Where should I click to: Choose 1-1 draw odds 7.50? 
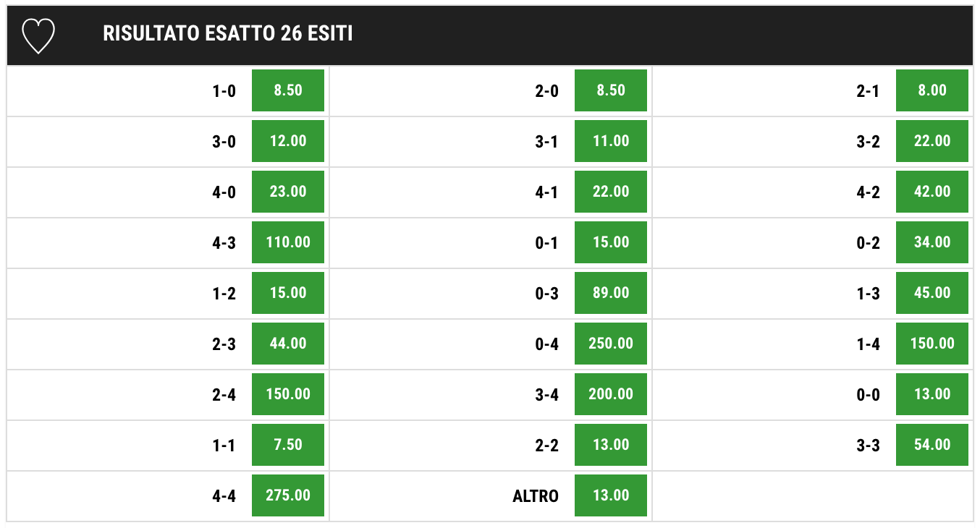click(288, 445)
